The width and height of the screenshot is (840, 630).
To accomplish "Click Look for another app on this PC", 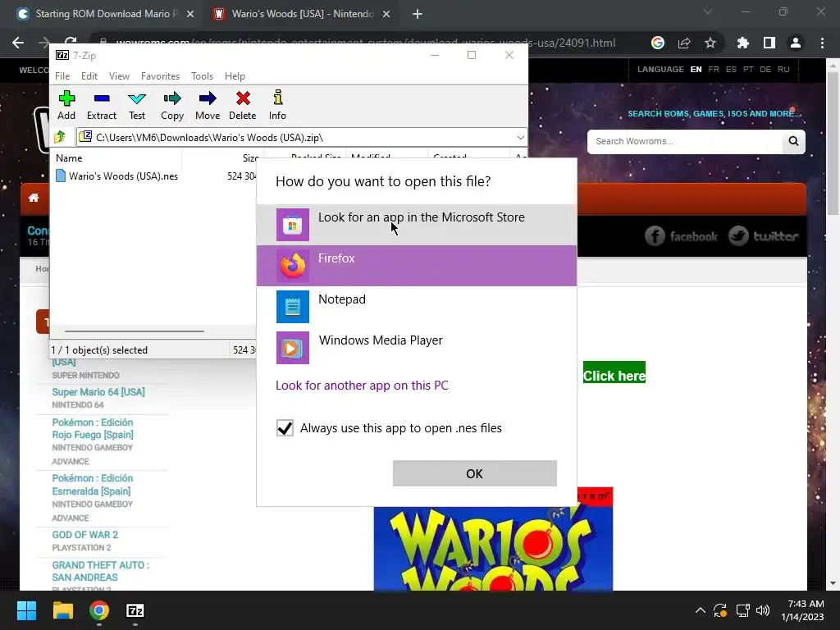I will 362,386.
